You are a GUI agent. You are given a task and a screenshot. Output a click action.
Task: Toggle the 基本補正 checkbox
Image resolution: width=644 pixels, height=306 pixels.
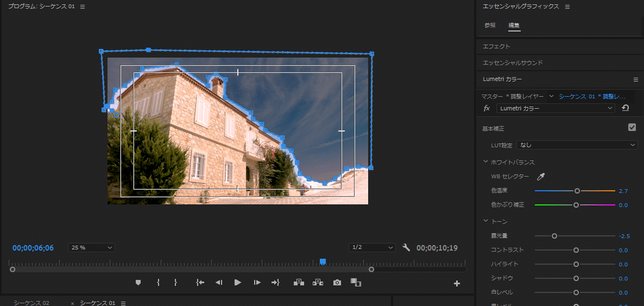pos(632,128)
